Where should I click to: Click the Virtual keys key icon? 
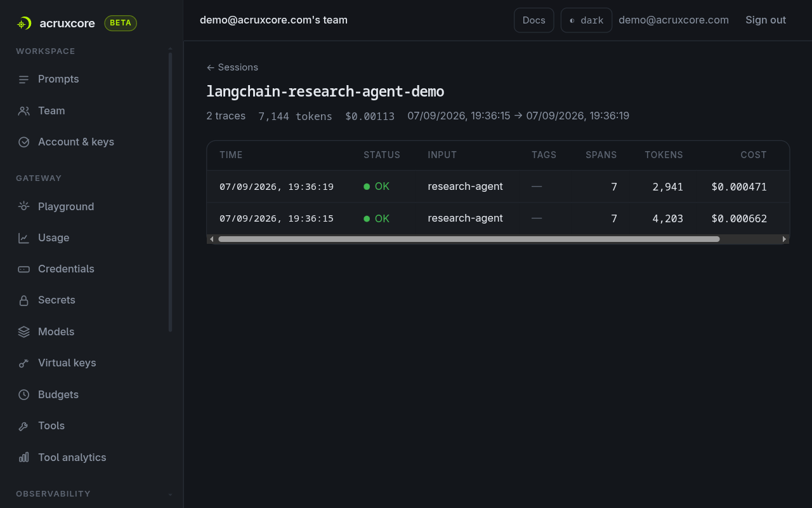pos(23,363)
